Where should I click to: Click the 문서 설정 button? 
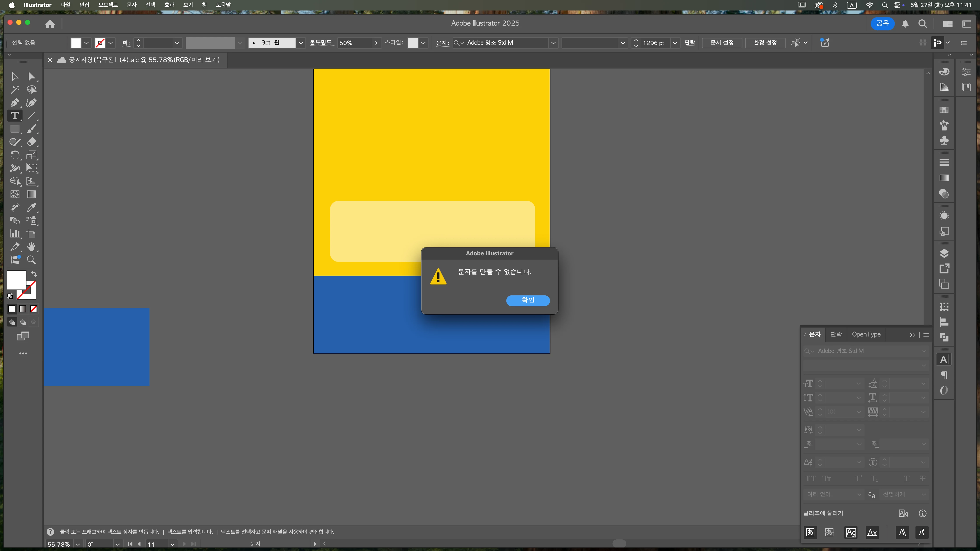tap(722, 43)
